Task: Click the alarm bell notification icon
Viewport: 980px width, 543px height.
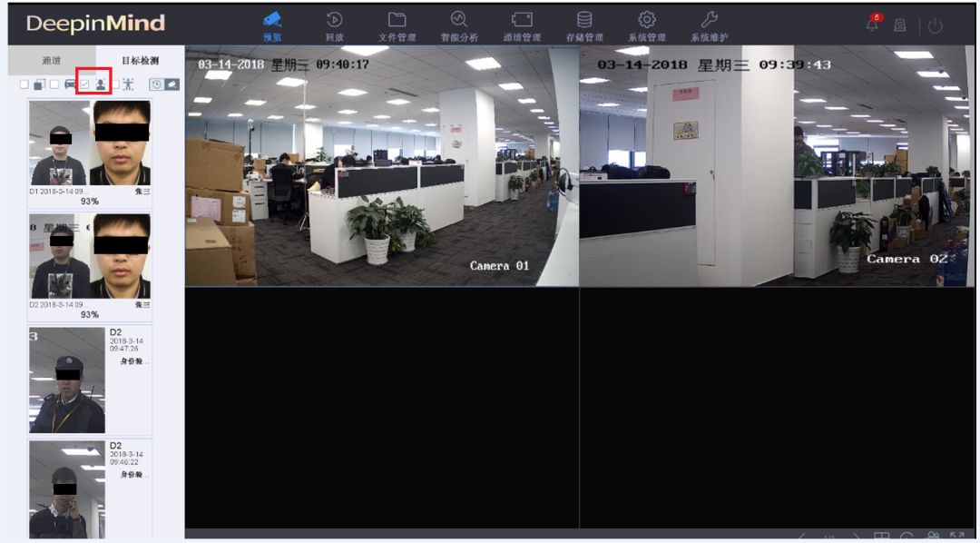Action: click(872, 25)
